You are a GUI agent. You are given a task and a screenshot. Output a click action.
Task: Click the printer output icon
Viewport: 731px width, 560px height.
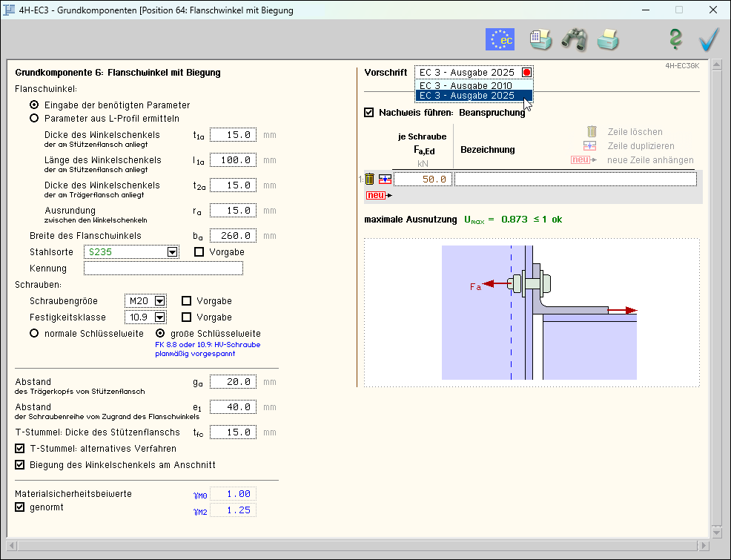click(608, 39)
